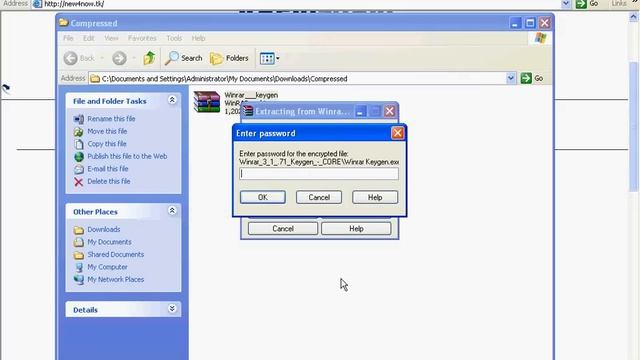Select the Winrar keygen archive icon

coord(207,102)
